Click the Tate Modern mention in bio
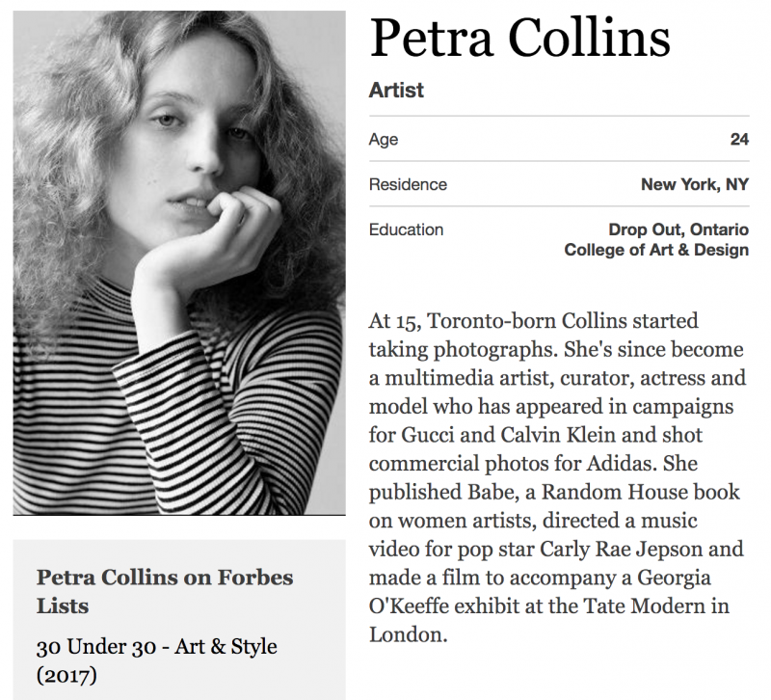 click(x=644, y=606)
